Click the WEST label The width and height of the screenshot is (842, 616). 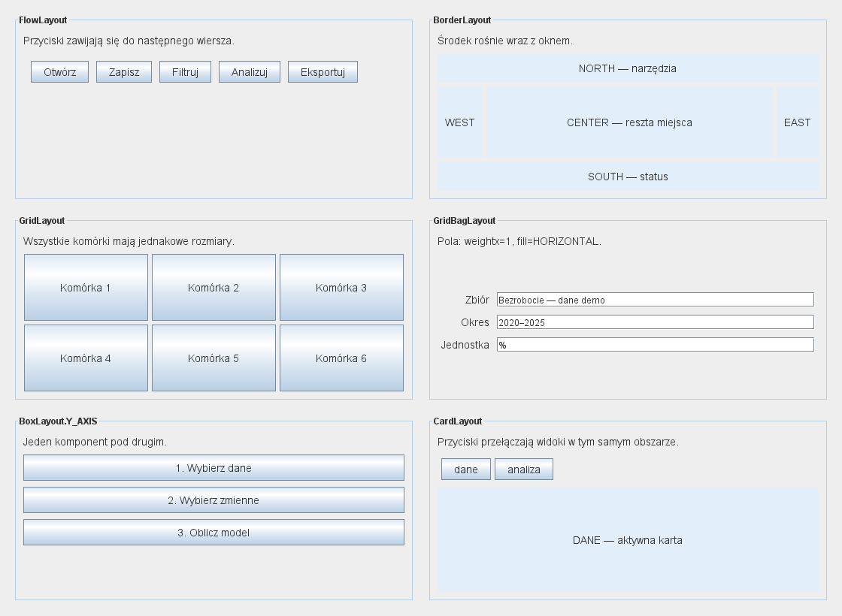coord(460,122)
